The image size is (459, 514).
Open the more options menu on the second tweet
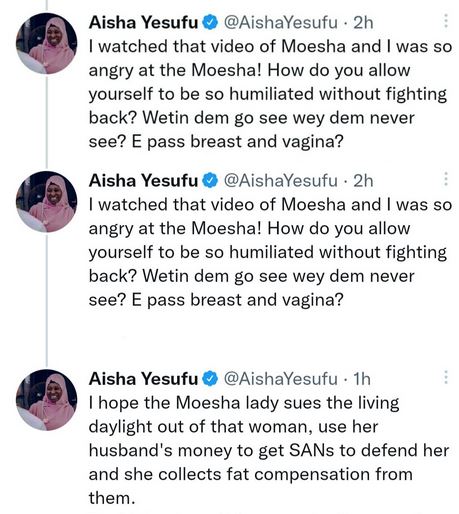446,179
